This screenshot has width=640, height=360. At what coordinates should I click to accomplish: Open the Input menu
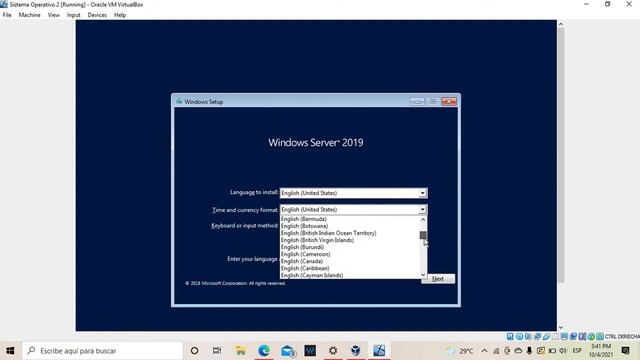pyautogui.click(x=73, y=15)
